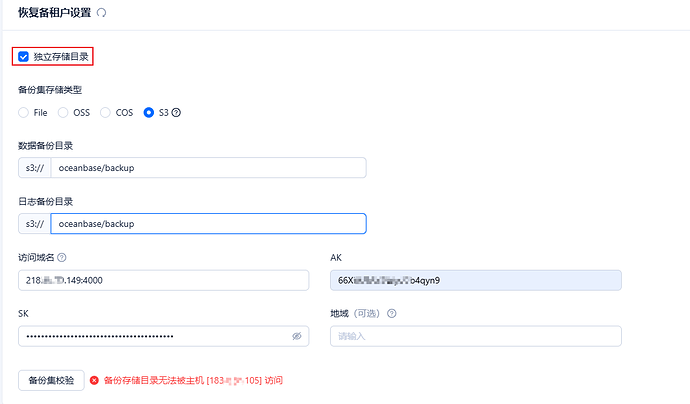Uncheck the 独立存储目录 checkbox
The width and height of the screenshot is (690, 404).
coord(23,57)
